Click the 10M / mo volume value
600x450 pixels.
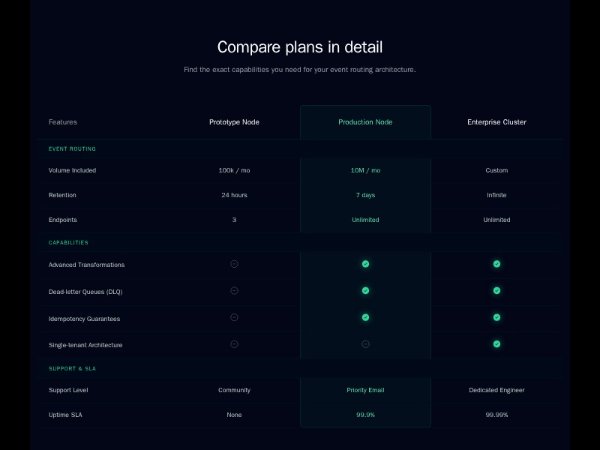pos(365,170)
